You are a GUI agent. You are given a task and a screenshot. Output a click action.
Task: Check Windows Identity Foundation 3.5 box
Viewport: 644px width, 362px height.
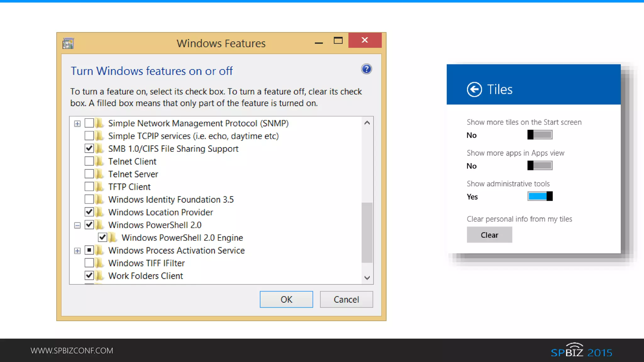click(89, 199)
